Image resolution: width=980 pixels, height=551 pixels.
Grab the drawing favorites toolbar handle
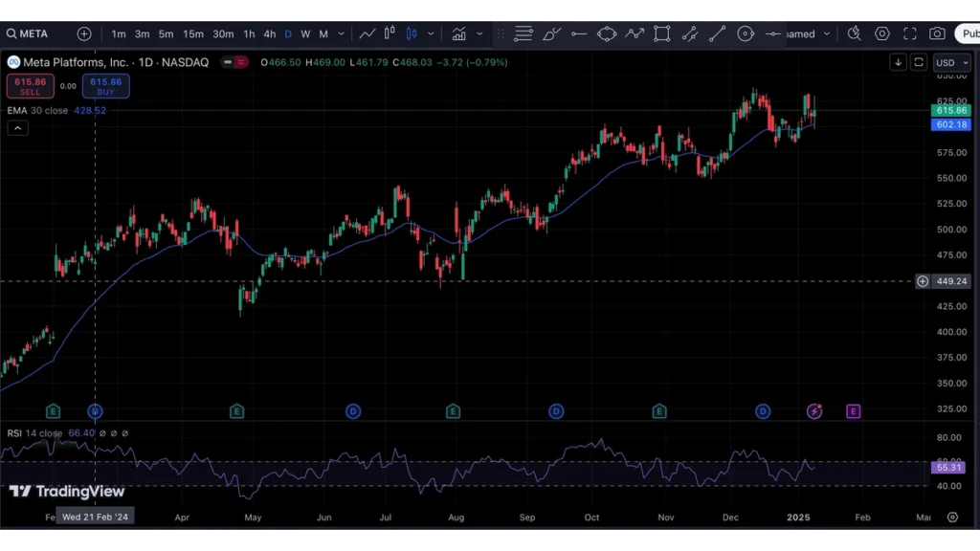(500, 33)
